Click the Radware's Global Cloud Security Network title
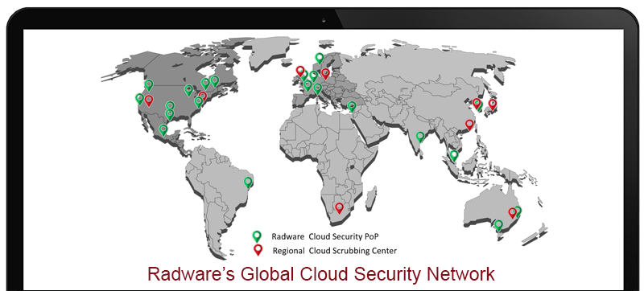Image resolution: width=644 pixels, height=291 pixels. (x=321, y=274)
